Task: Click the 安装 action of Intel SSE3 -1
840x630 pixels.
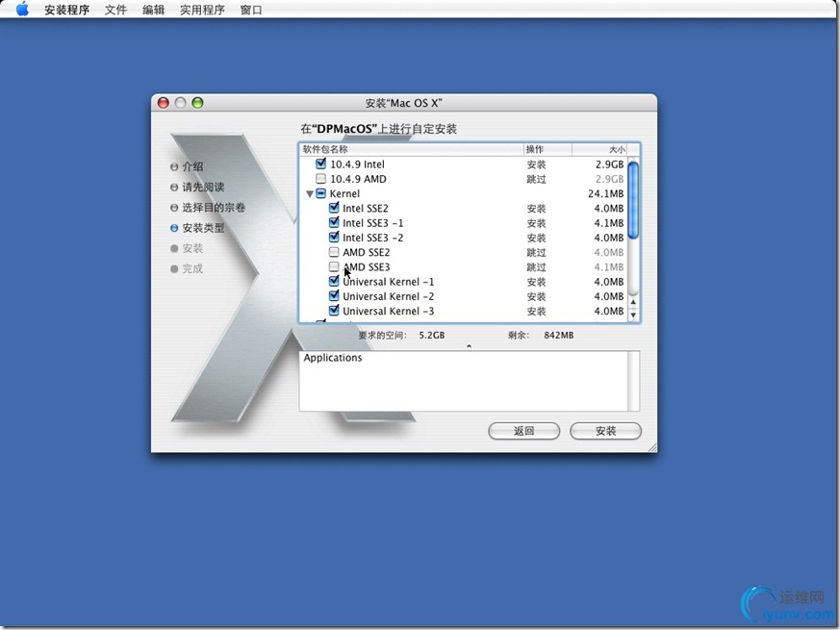Action: 536,223
